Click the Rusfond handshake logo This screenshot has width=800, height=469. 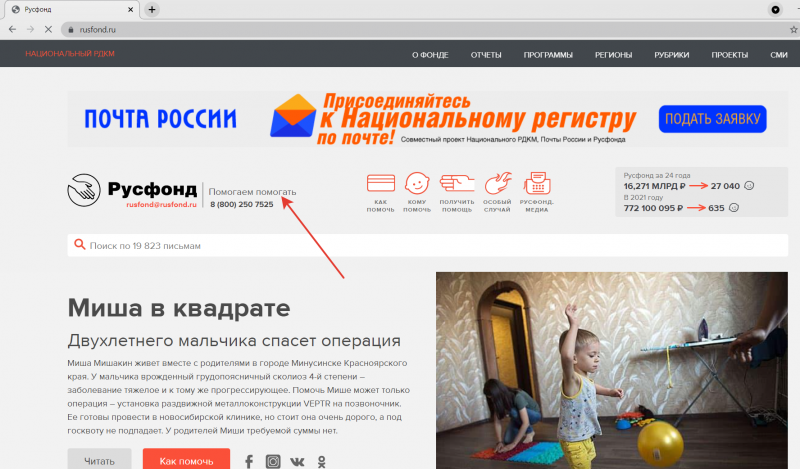coord(84,190)
